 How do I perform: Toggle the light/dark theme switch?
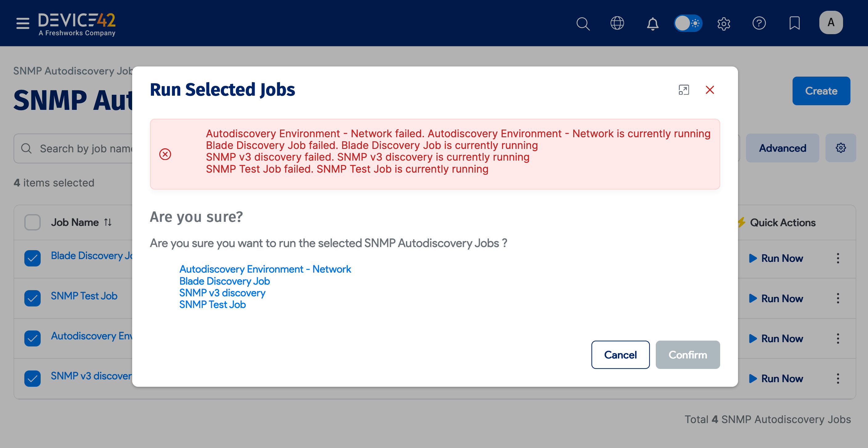point(688,23)
